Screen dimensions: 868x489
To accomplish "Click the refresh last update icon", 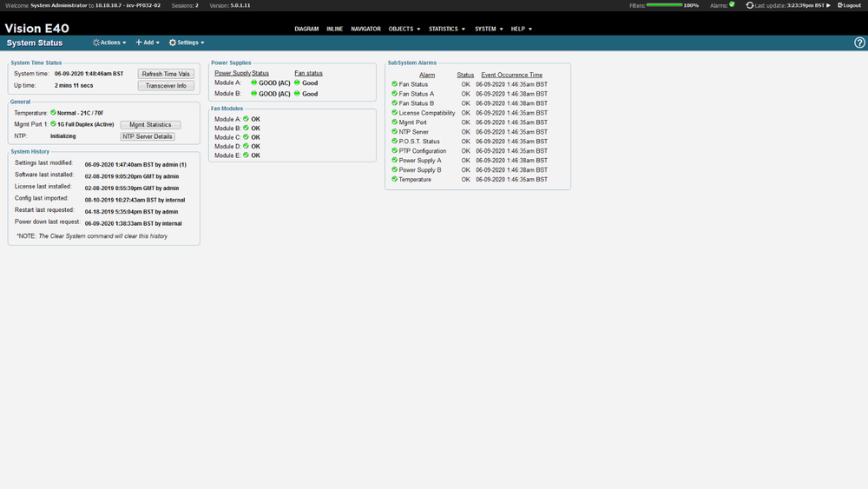I will [x=750, y=5].
